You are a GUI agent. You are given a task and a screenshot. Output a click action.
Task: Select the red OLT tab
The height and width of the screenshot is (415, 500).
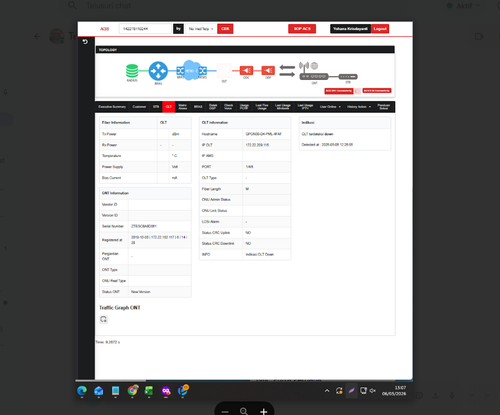point(169,107)
